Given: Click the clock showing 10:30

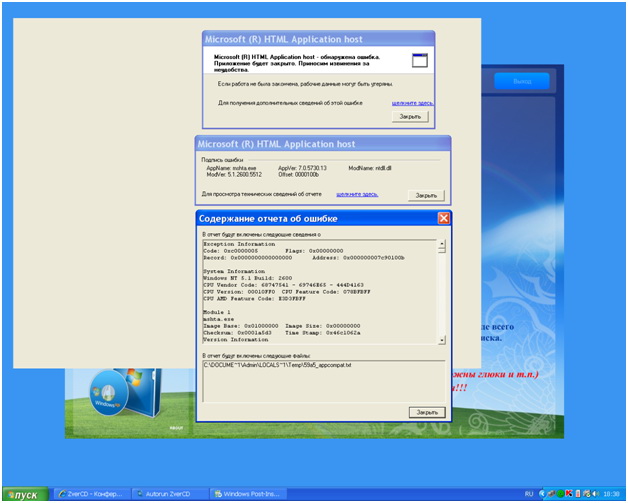Looking at the screenshot, I should coord(611,494).
